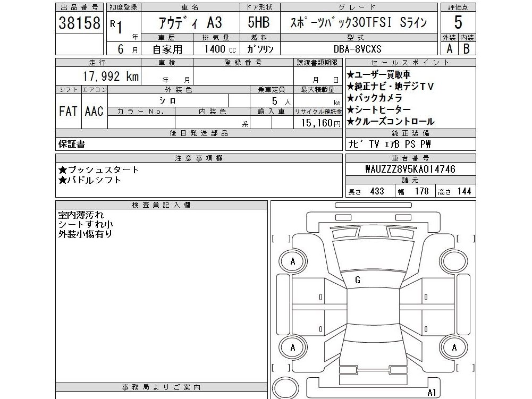This screenshot has width=532, height=399.
Task: Select the シートヒーター sales point line
Action: pos(378,109)
